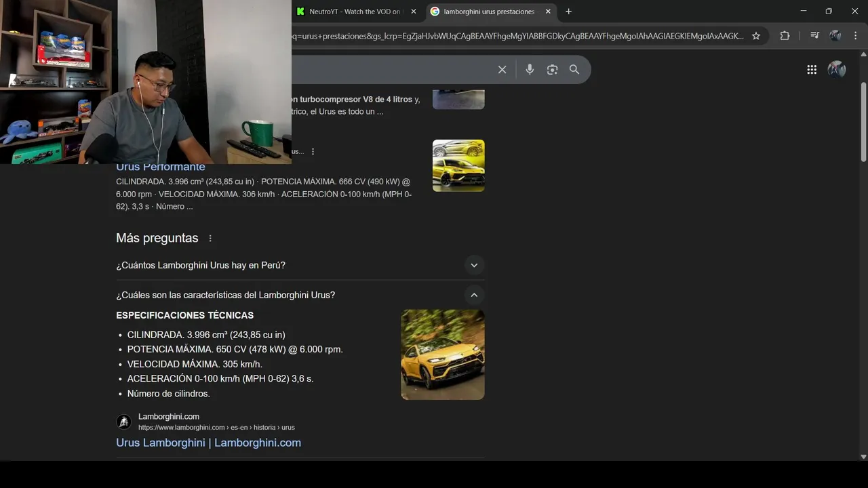
Task: Collapse ¿Cuáles son las características del Lamborghini Urus?
Action: 300,295
